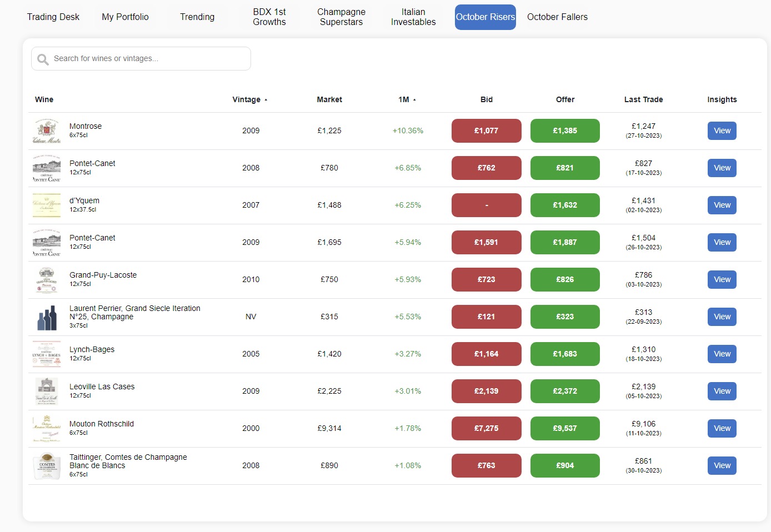The image size is (771, 532).
Task: Sort table by Vintage column
Action: point(250,99)
